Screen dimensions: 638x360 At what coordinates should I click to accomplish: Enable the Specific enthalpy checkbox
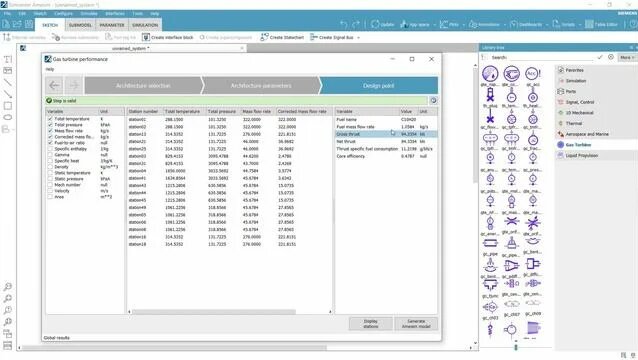tap(50, 149)
